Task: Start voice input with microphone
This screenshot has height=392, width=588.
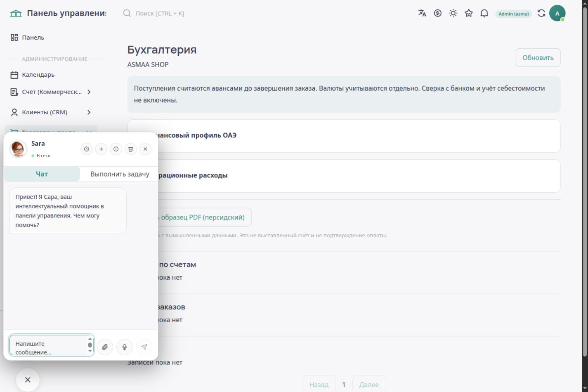Action: (125, 347)
